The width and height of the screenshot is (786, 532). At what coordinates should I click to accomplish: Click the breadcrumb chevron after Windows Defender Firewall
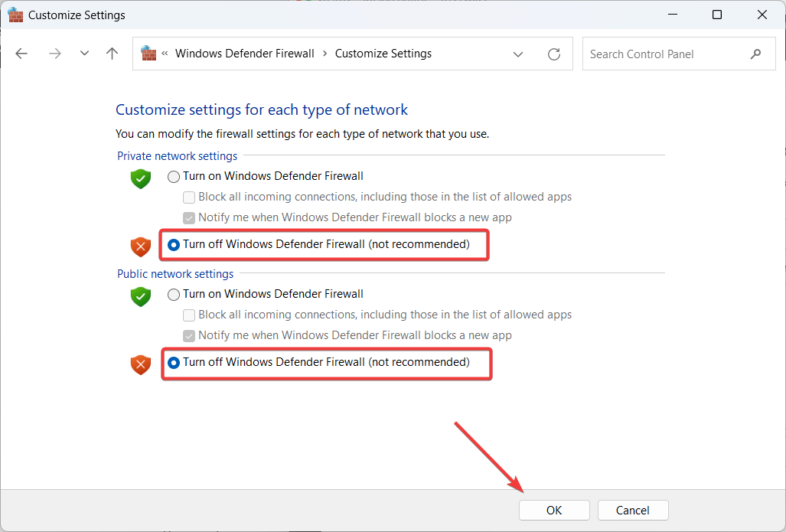point(325,54)
